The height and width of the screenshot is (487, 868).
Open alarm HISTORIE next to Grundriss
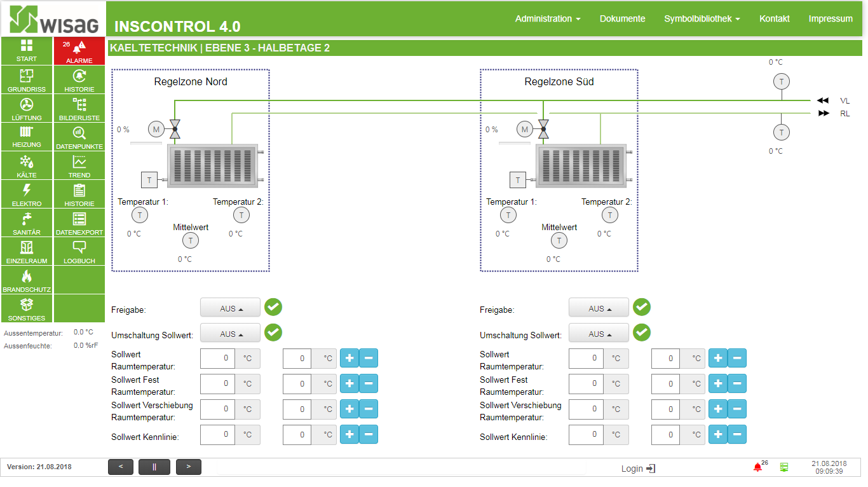(x=79, y=80)
